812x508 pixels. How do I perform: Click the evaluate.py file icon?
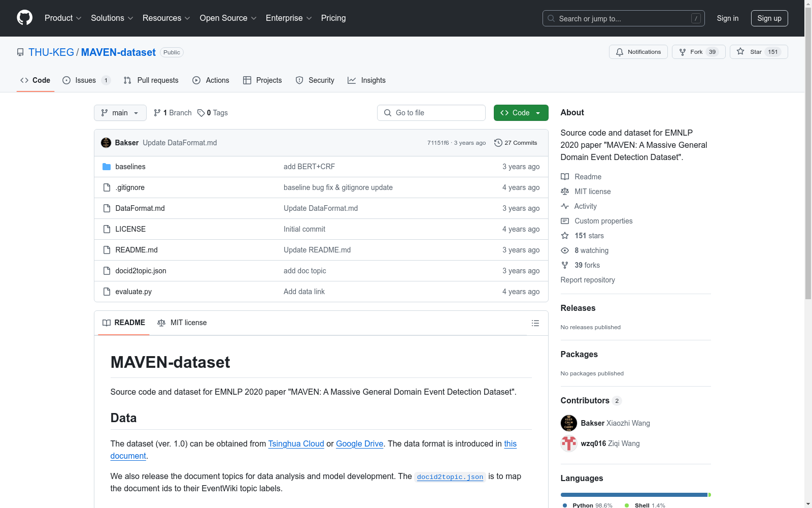coord(107,292)
